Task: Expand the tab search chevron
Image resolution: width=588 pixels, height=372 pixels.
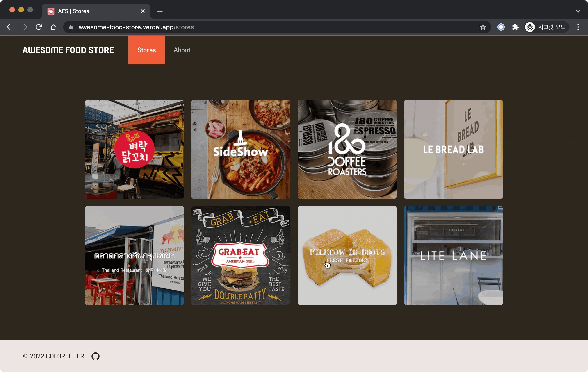Action: pos(578,11)
